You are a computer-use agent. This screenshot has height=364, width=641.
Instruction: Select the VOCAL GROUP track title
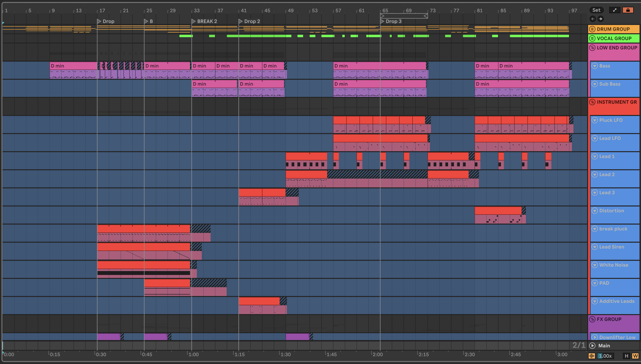pyautogui.click(x=614, y=38)
